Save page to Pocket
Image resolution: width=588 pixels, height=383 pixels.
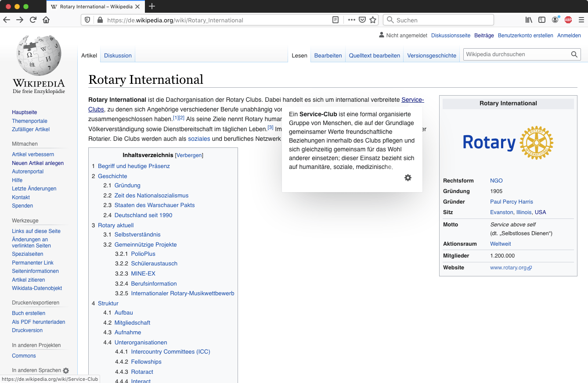[362, 20]
